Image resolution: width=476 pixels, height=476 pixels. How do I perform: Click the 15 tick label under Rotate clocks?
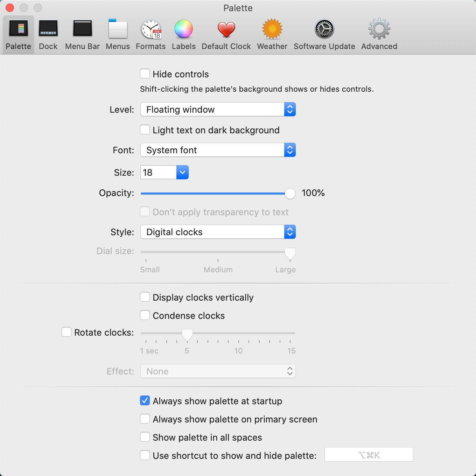(292, 351)
